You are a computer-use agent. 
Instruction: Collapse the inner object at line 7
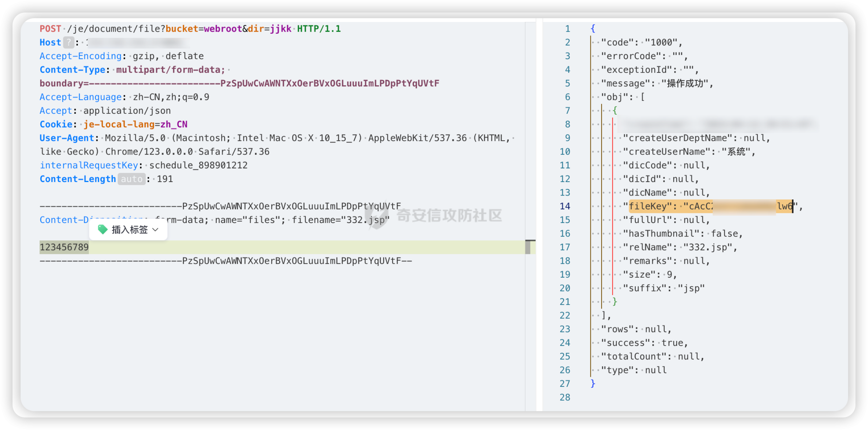tap(615, 111)
